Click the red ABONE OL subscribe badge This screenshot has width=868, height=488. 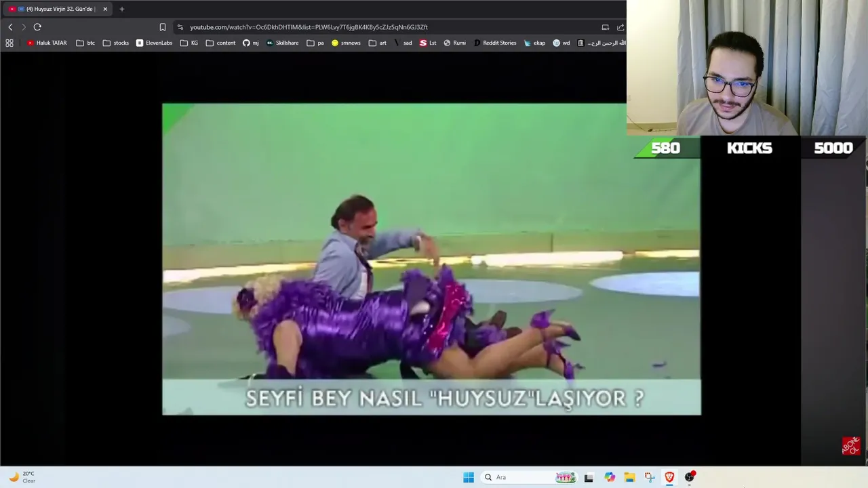coord(850,445)
